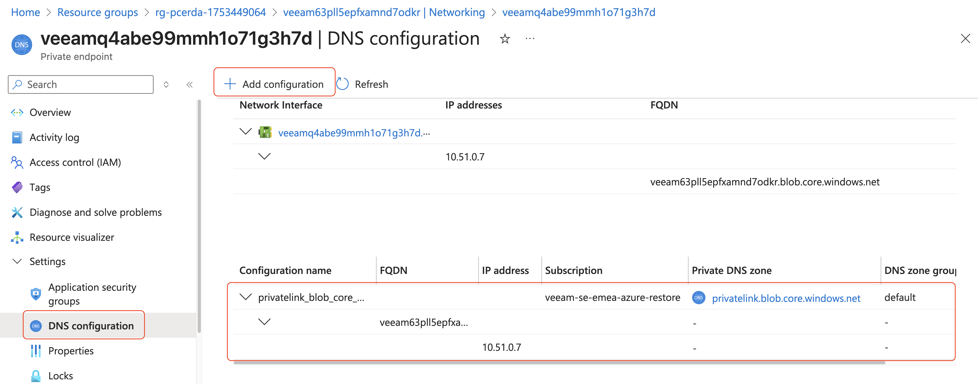Screen dimensions: 980x384
Task: Click the Refresh icon in toolbar
Action: [x=342, y=84]
